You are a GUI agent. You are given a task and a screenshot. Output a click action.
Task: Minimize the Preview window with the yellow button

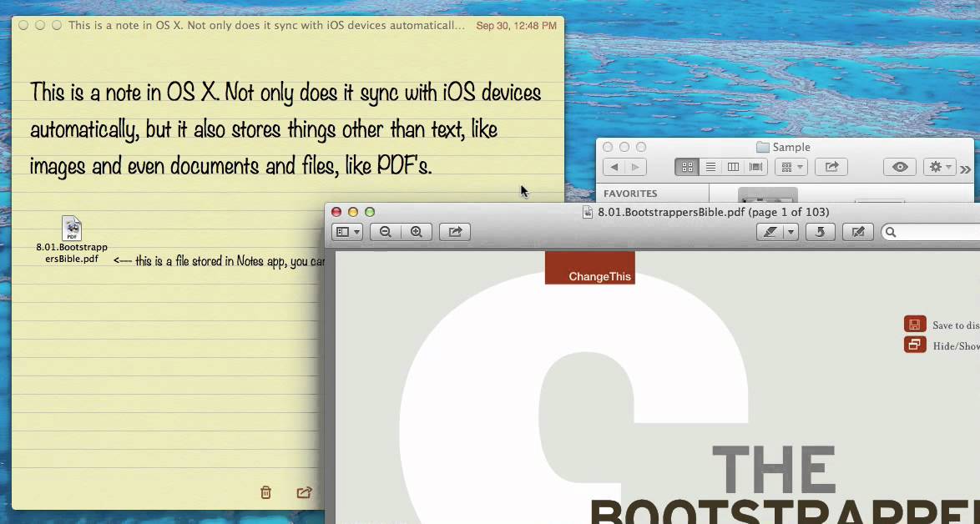tap(353, 212)
